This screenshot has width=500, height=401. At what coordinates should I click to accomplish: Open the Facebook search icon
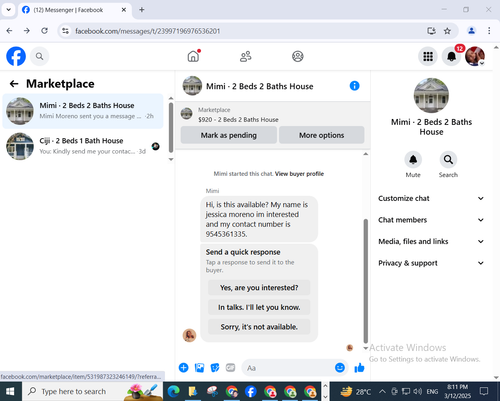tap(39, 56)
